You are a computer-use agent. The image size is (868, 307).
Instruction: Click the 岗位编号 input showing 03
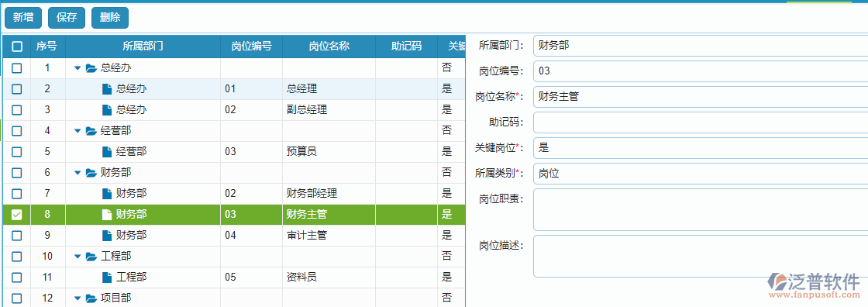(701, 71)
